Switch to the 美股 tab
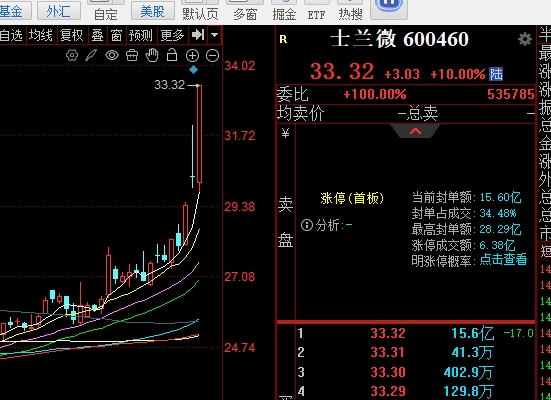 153,11
